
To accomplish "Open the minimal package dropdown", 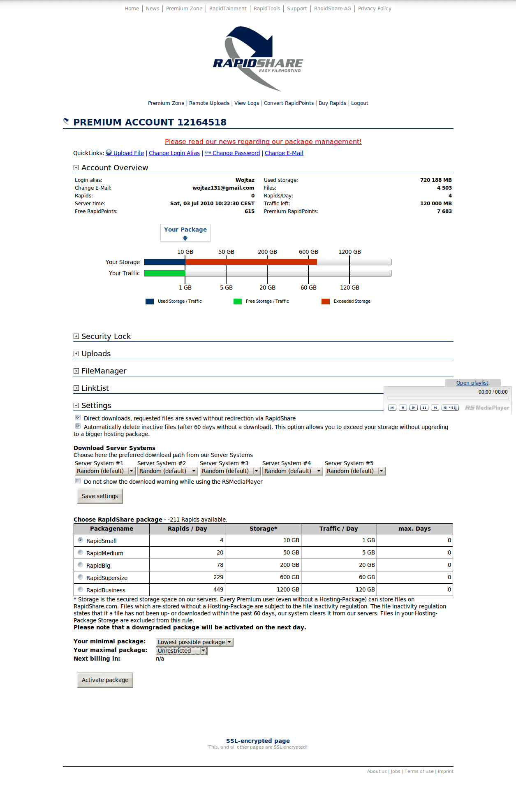I will 194,642.
